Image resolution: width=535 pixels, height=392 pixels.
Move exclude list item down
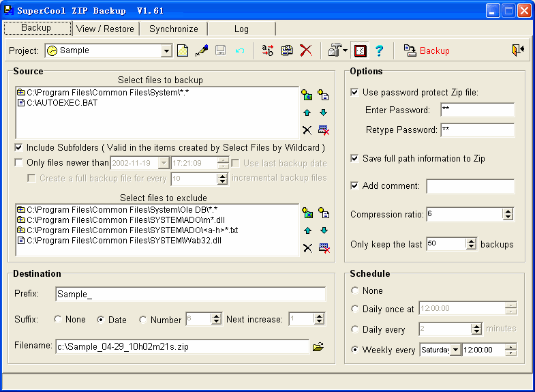[x=324, y=230]
